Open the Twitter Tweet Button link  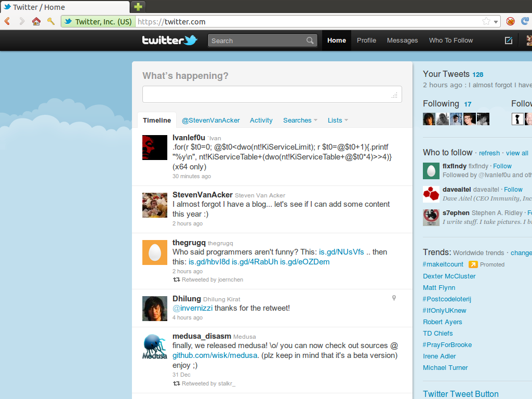coord(461,394)
